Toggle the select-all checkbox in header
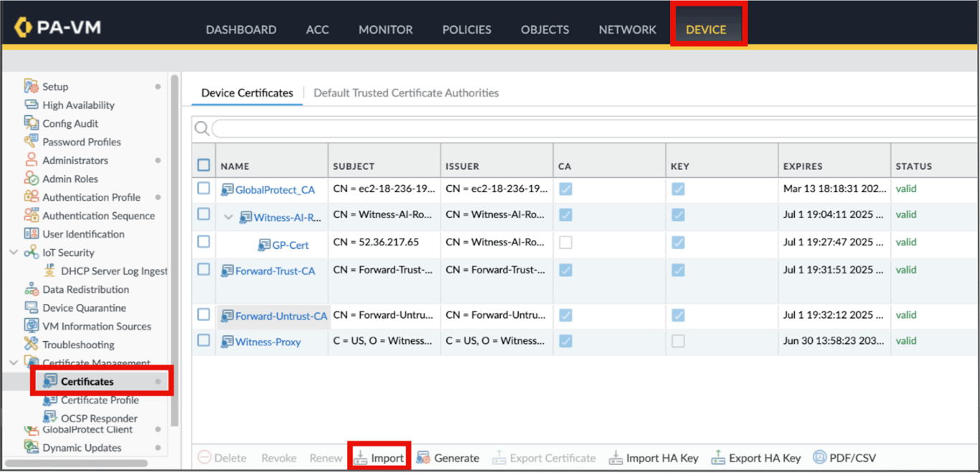Screen dimensions: 980x473 click(204, 166)
